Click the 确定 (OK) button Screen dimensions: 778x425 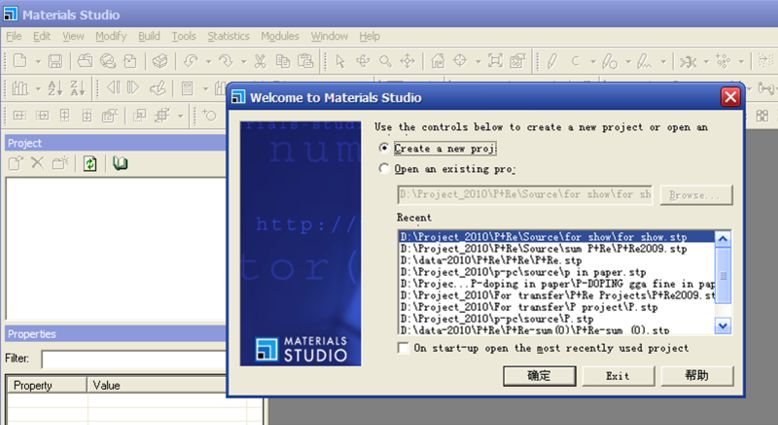[x=539, y=376]
